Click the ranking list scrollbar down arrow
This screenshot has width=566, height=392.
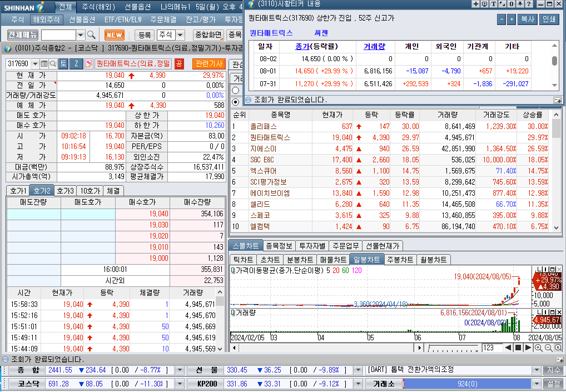556,228
